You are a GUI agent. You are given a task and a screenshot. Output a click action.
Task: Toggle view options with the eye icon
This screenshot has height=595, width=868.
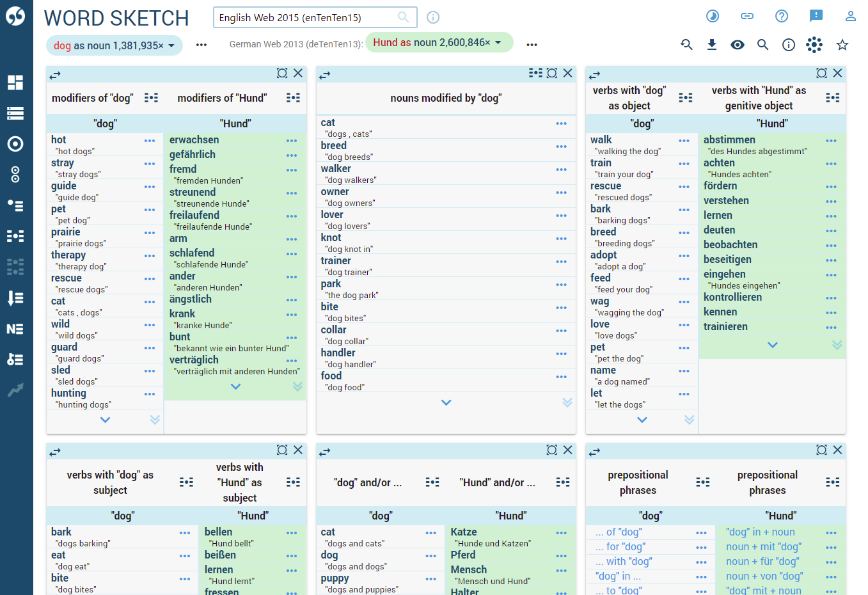click(x=738, y=45)
